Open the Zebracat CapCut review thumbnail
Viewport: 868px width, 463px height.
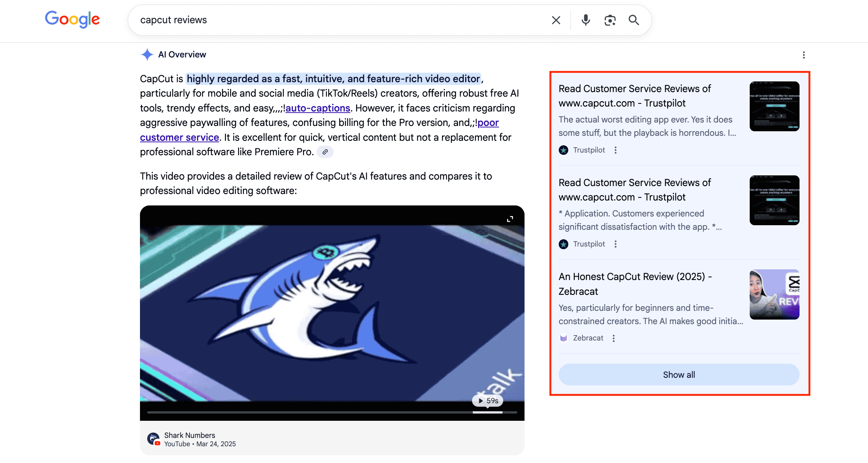pos(774,294)
